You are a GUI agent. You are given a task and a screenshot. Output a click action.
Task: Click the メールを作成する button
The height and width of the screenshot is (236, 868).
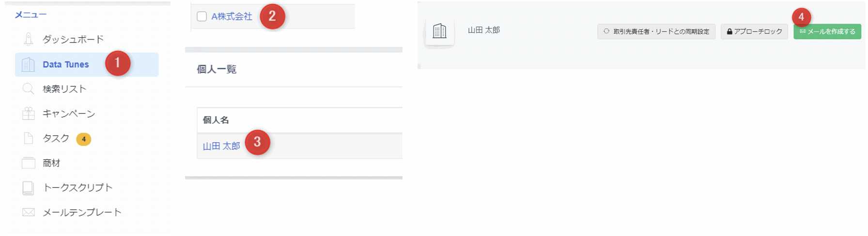point(827,31)
